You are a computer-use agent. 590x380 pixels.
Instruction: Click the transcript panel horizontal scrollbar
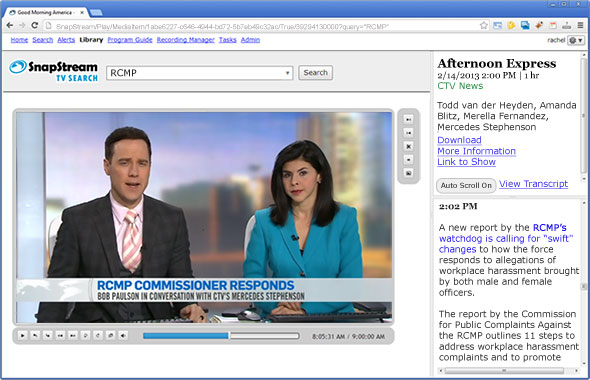click(x=507, y=371)
